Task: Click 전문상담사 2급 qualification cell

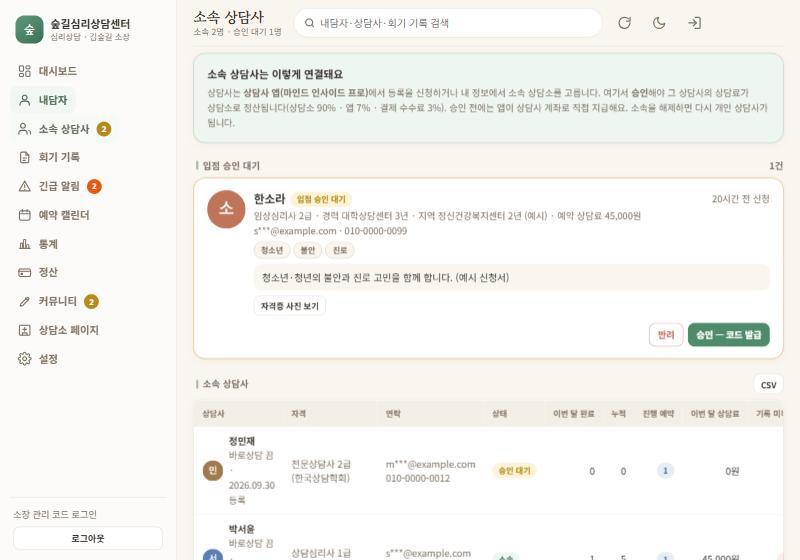Action: 321,471
